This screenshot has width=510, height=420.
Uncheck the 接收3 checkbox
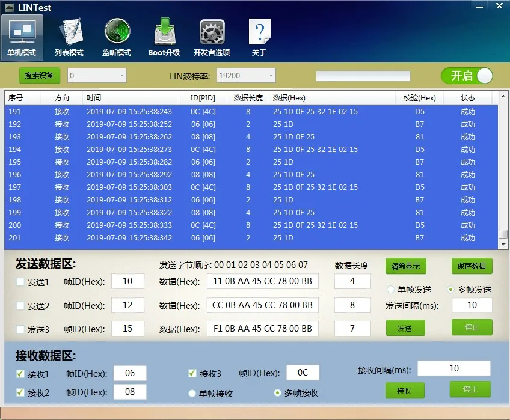192,374
